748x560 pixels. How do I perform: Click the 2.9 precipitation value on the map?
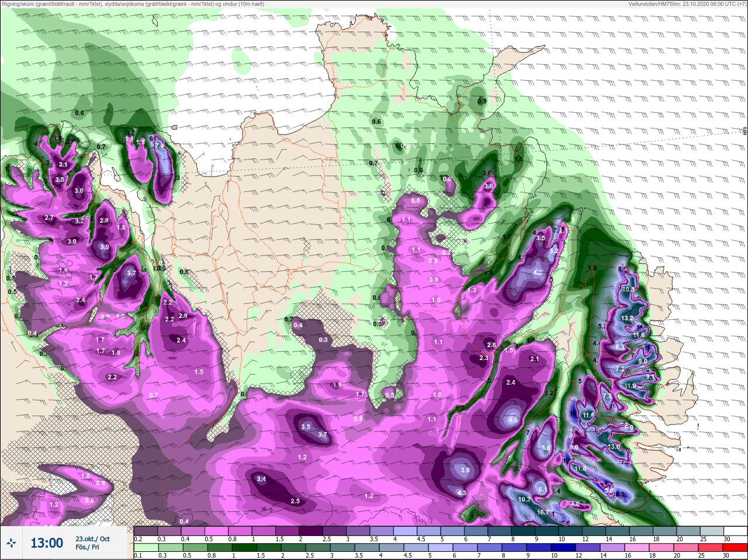182,316
